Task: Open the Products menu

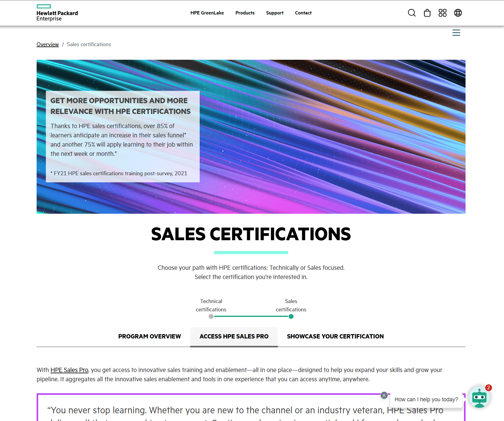Action: click(245, 13)
